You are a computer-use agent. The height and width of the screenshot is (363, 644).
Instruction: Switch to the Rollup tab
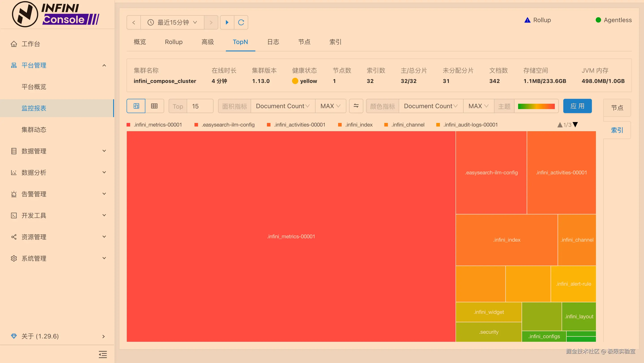pos(174,42)
